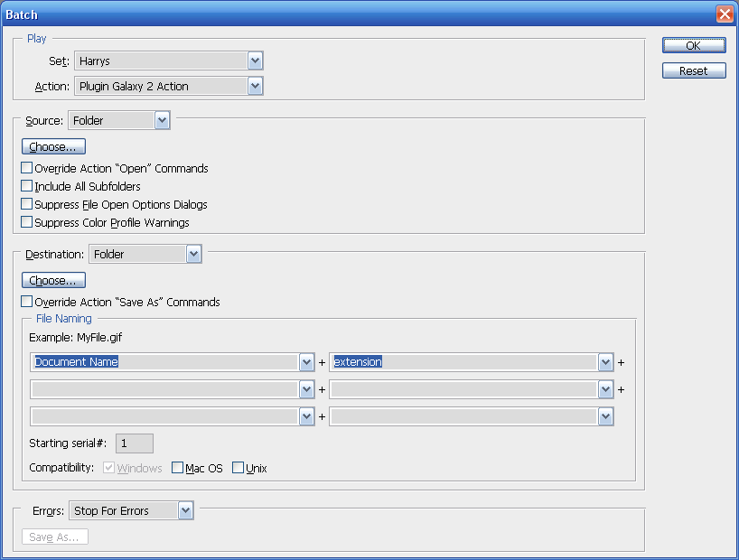The image size is (739, 560).
Task: Close the Batch dialog window
Action: pyautogui.click(x=724, y=14)
